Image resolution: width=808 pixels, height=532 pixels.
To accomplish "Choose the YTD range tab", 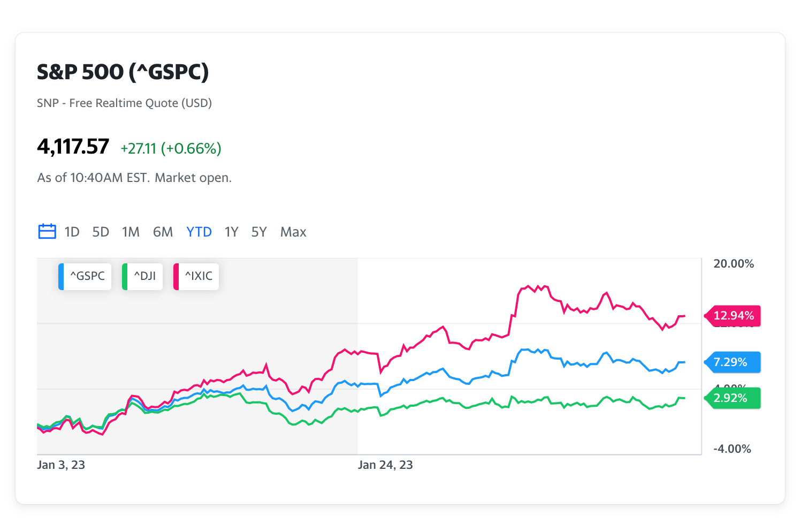I will (x=199, y=232).
